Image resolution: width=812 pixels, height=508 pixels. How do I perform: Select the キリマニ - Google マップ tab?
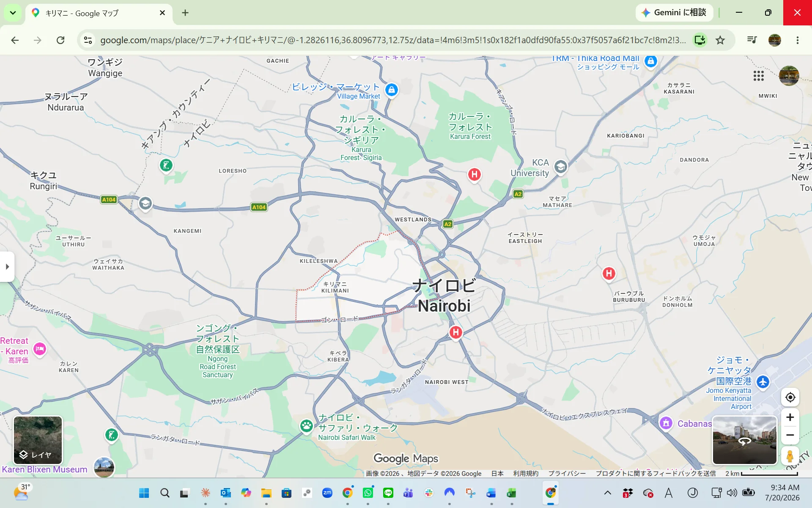(x=99, y=13)
